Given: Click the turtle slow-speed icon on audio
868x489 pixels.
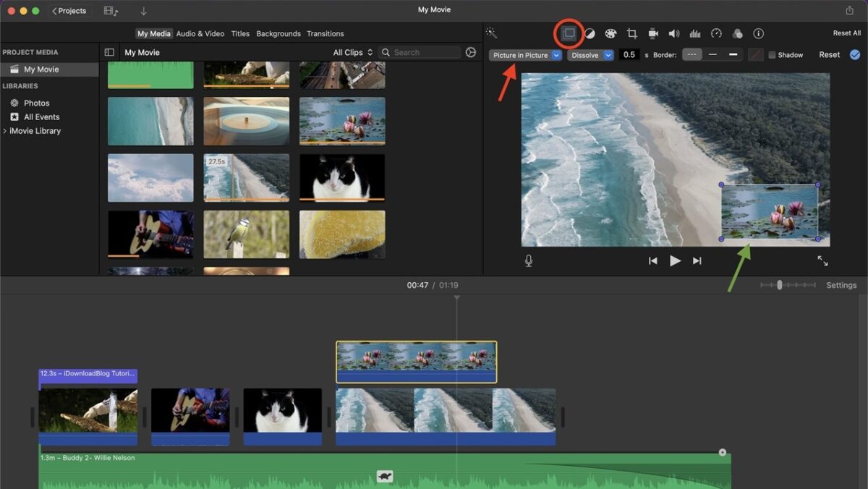Looking at the screenshot, I should (x=385, y=476).
